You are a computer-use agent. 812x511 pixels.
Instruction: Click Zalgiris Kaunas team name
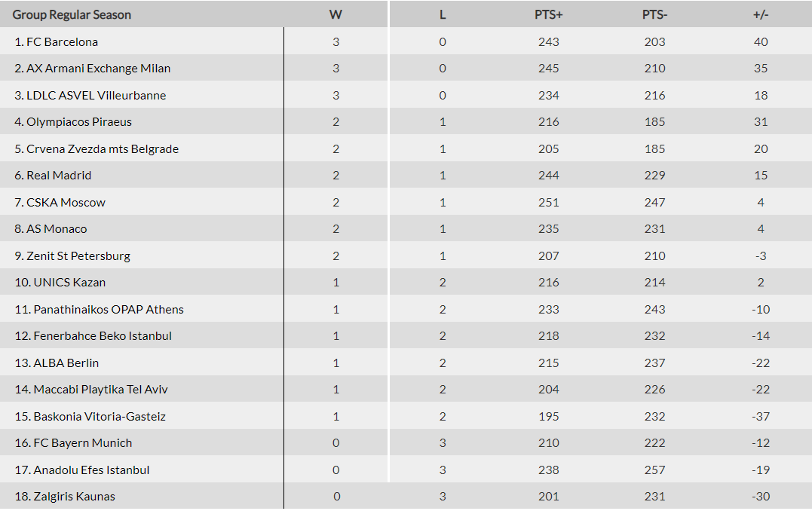point(74,497)
